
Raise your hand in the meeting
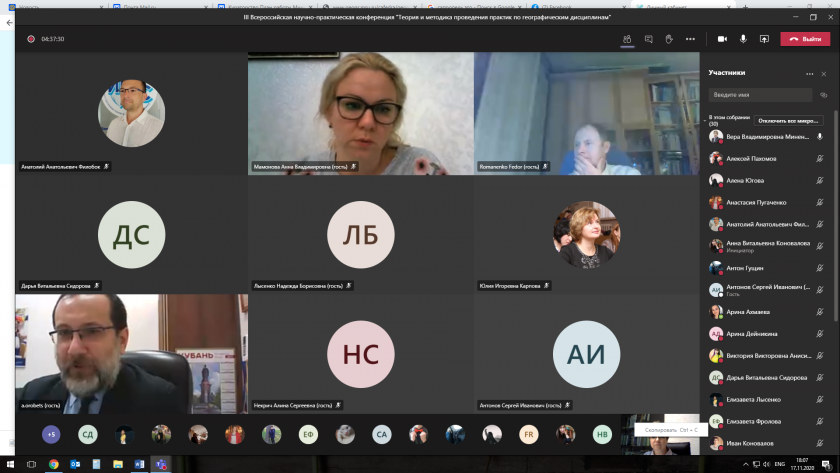point(669,39)
